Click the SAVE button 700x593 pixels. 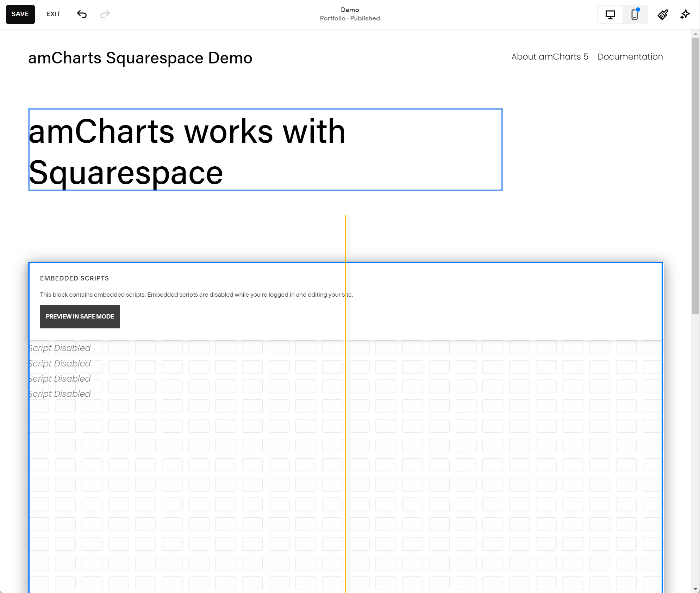point(20,14)
